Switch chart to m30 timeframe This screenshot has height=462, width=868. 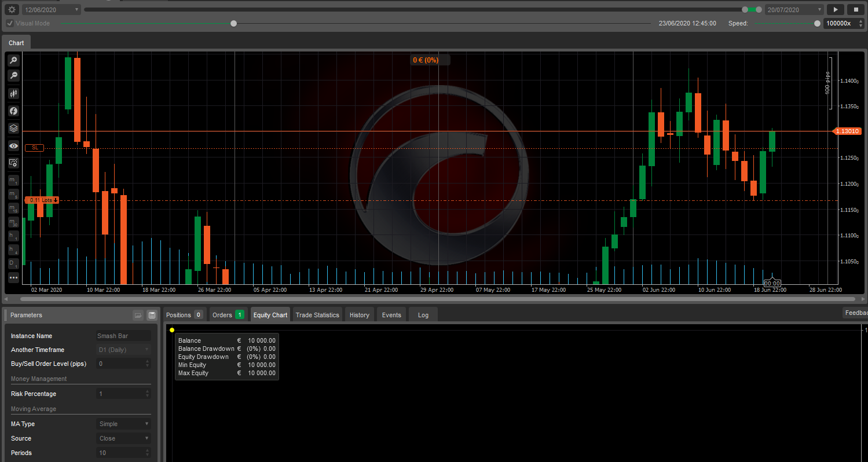[x=13, y=222]
